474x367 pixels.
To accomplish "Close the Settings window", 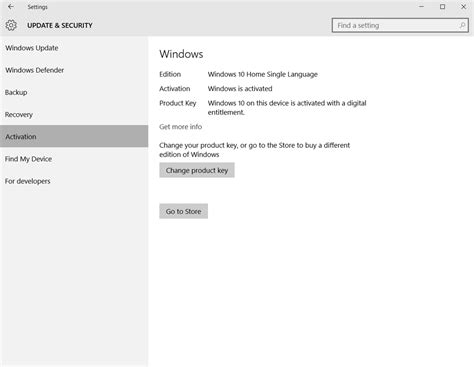I will 463,7.
